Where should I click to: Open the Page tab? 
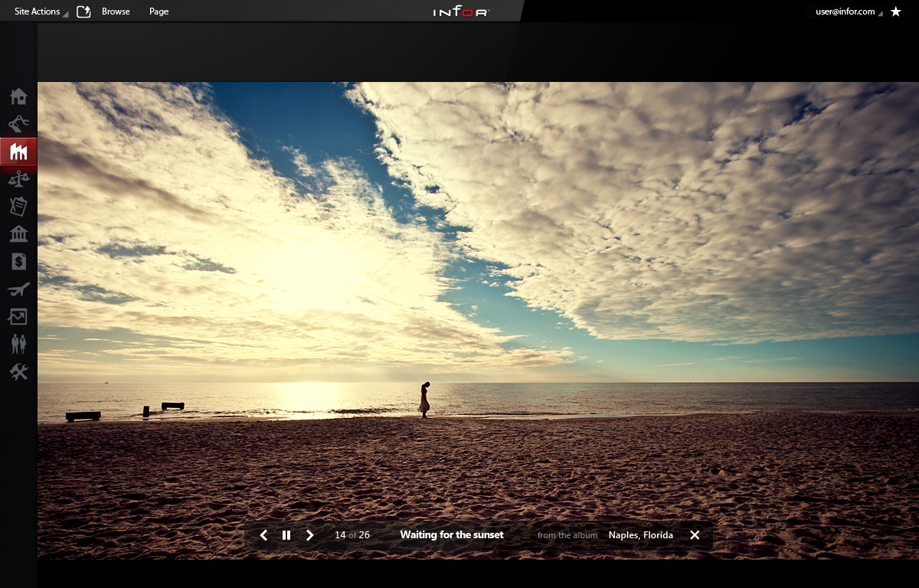tap(159, 11)
